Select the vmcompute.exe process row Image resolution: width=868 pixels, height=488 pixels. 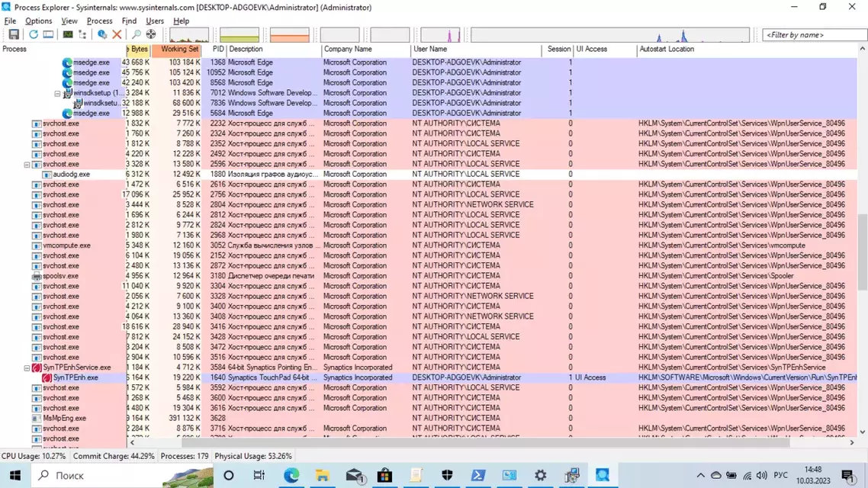(429, 246)
